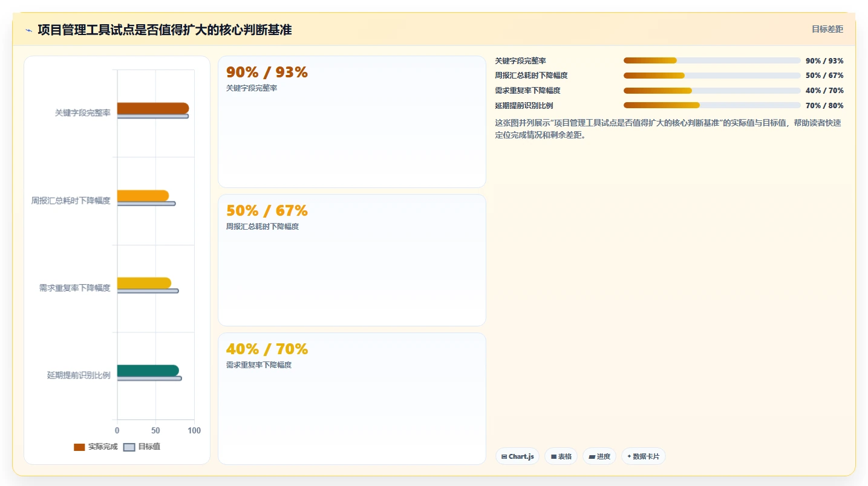The image size is (868, 486).
Task: Click 延期提前识别比例 chart axis label
Action: (79, 375)
